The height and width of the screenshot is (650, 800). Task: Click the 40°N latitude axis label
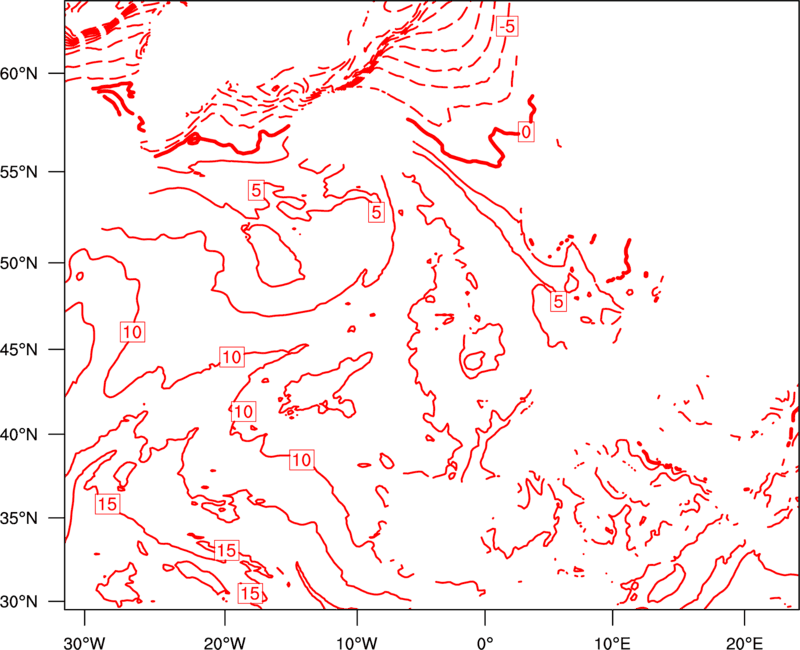[x=19, y=435]
